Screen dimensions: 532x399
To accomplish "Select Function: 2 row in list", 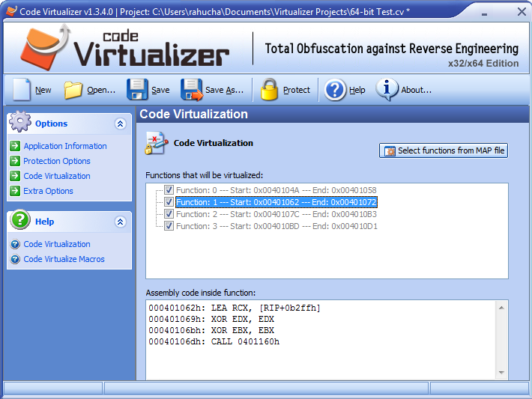I will 276,214.
